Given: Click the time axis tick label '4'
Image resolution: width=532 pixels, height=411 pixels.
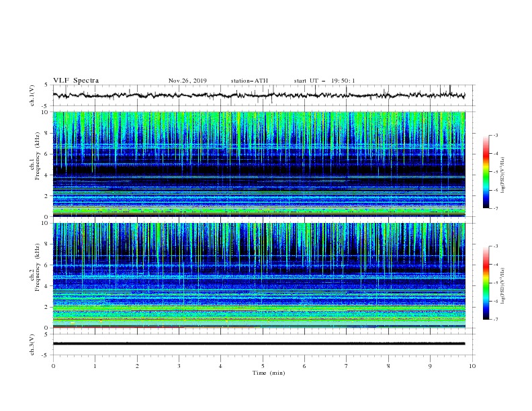Looking at the screenshot, I should [220, 366].
